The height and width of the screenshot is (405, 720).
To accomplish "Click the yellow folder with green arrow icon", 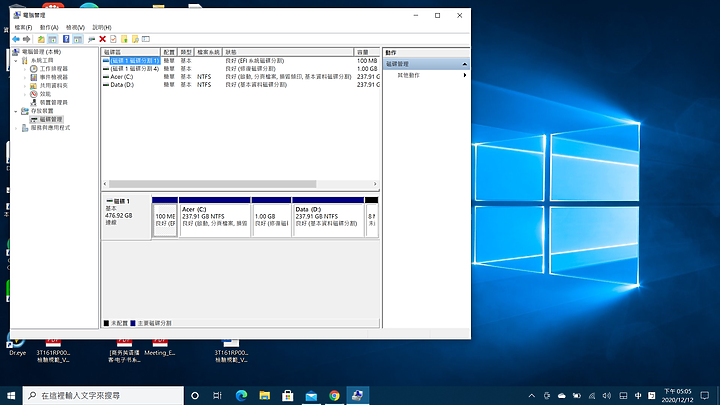I will 124,39.
